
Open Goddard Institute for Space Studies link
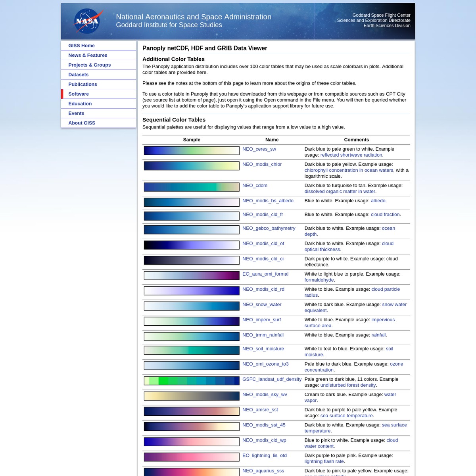(169, 25)
